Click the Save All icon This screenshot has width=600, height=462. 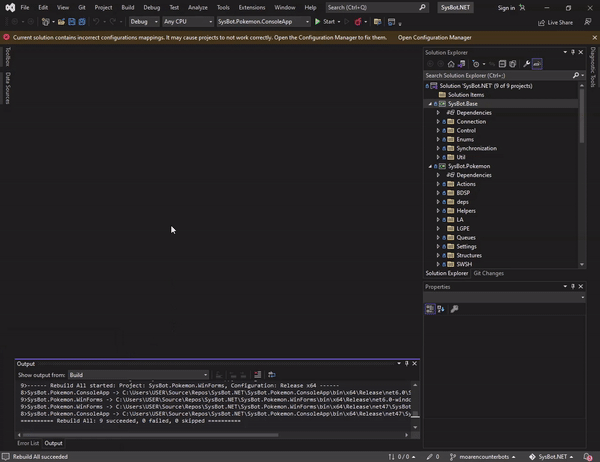click(x=82, y=22)
